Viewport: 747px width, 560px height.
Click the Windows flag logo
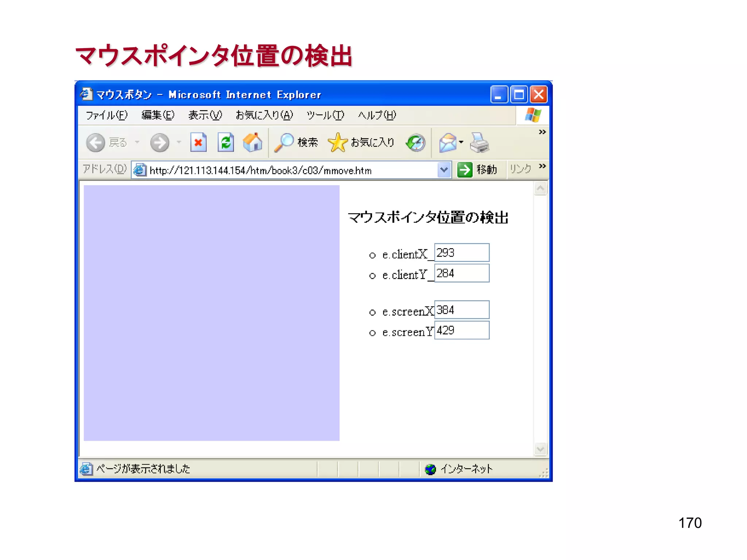point(533,115)
